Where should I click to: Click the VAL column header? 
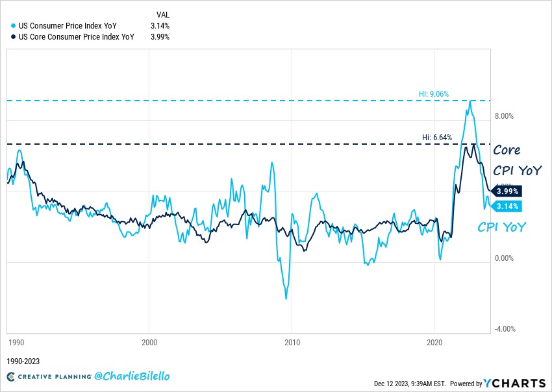tap(163, 15)
